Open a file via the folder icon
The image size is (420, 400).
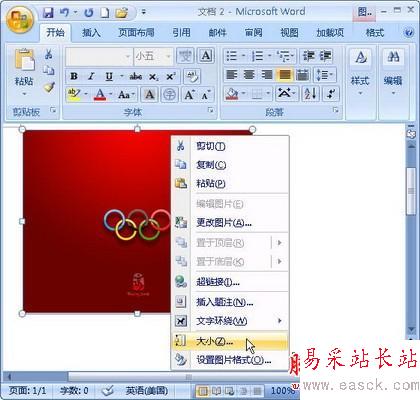pos(121,13)
